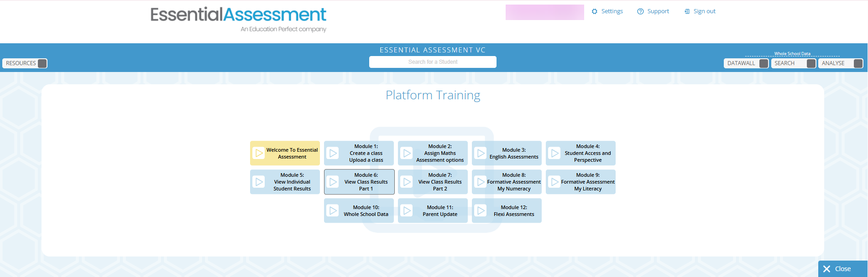Click play icon on Module 2 Assign Maths
The width and height of the screenshot is (868, 277).
(x=407, y=153)
